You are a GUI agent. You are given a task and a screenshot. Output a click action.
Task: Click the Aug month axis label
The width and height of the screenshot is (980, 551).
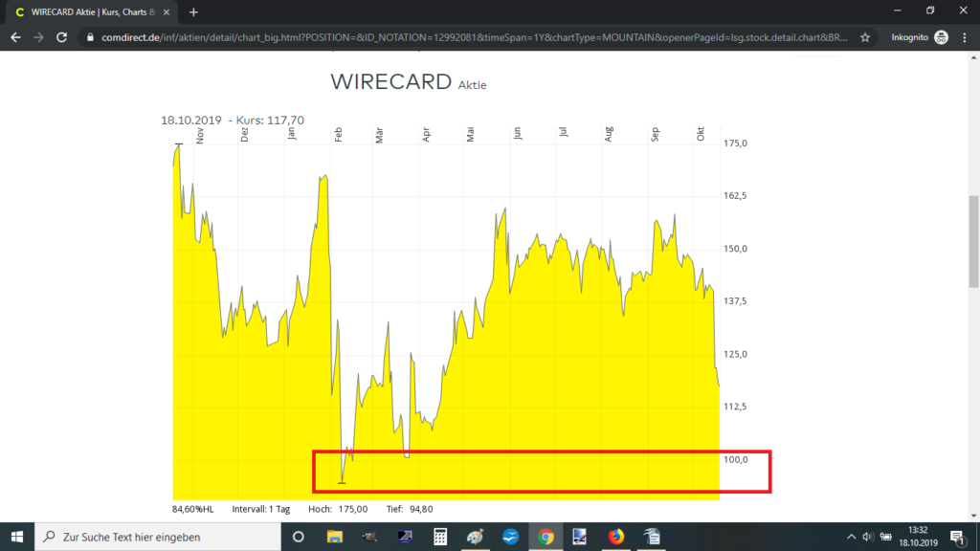(609, 134)
